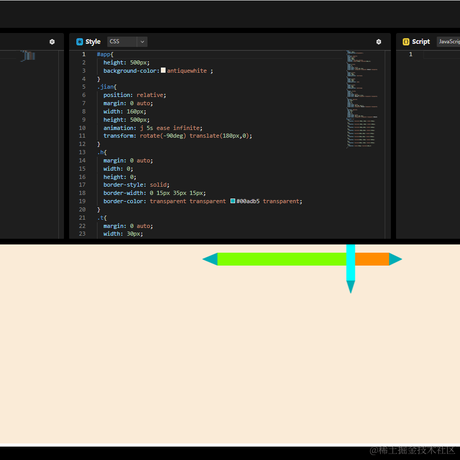Click the left teal arrowhead in preview
Screen dimensions: 460x460
click(x=210, y=259)
